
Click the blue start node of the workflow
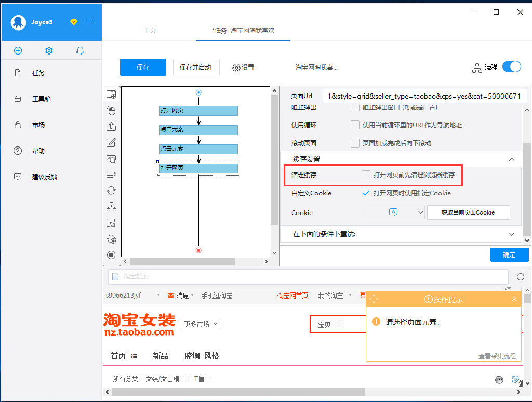199,92
